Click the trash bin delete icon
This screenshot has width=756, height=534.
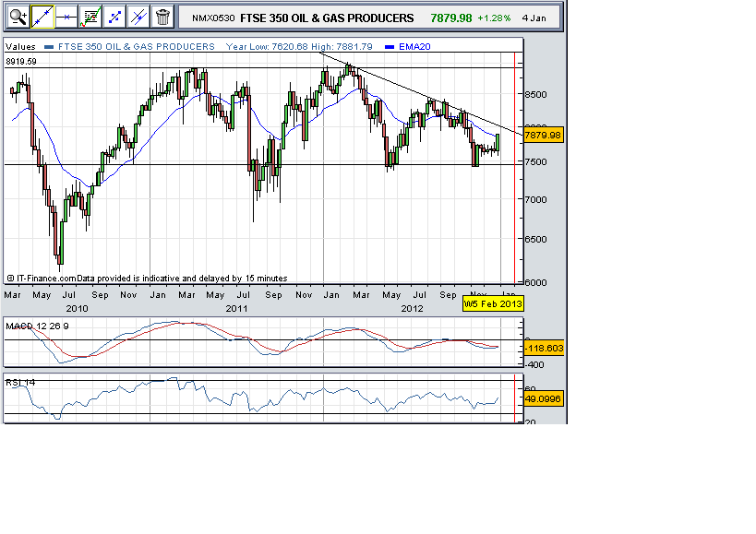pos(162,16)
